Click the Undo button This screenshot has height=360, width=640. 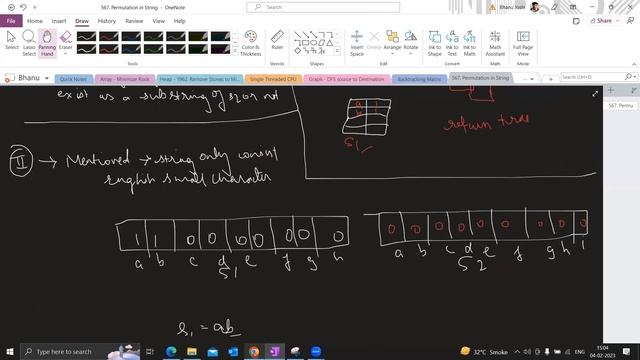23,7
